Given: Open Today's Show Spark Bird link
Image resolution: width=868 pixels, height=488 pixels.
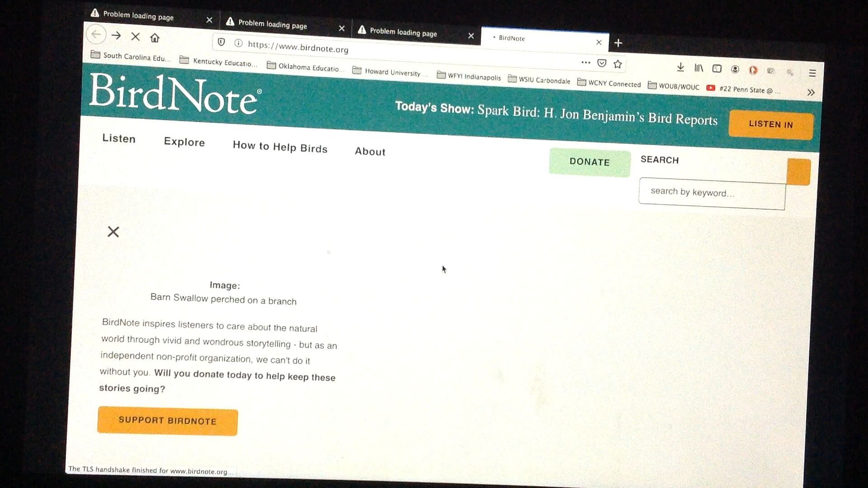Looking at the screenshot, I should [556, 113].
